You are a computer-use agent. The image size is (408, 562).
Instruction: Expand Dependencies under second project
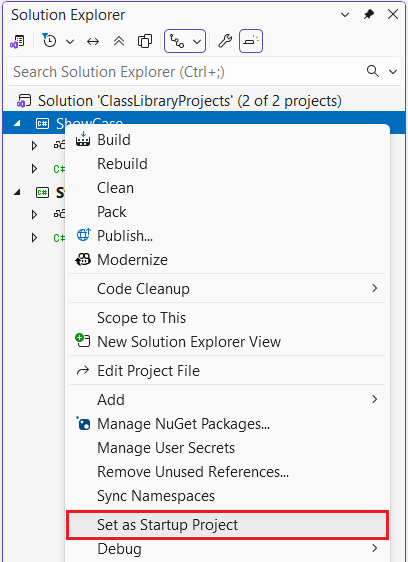coord(34,214)
